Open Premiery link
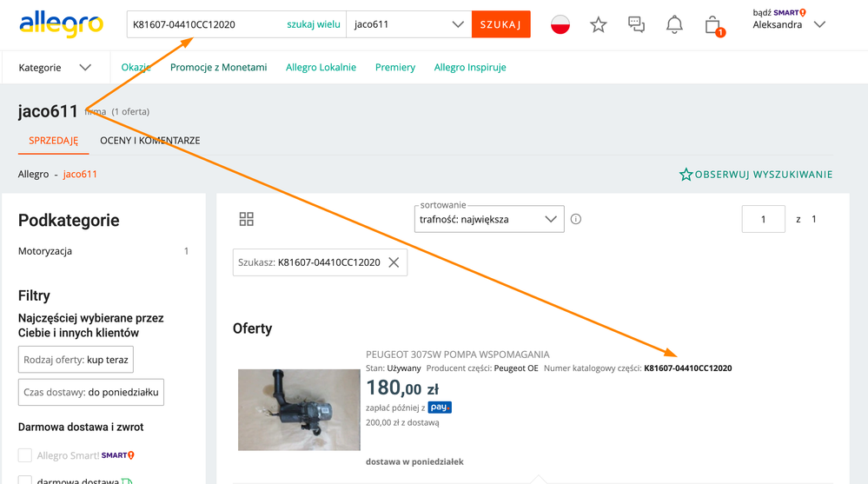 395,67
